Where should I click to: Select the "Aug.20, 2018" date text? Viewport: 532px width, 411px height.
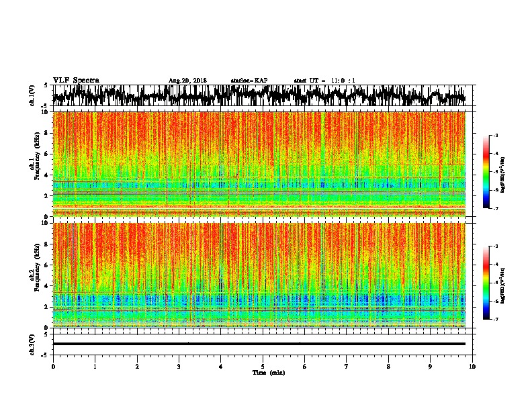coord(187,81)
